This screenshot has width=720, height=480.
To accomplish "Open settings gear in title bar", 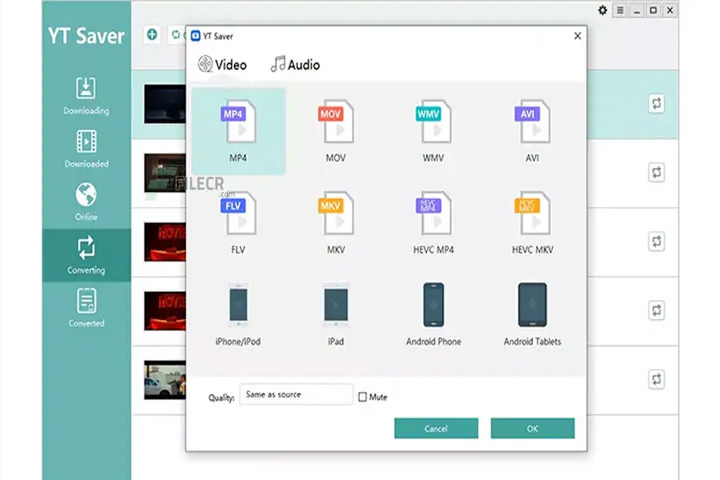I will pyautogui.click(x=602, y=10).
